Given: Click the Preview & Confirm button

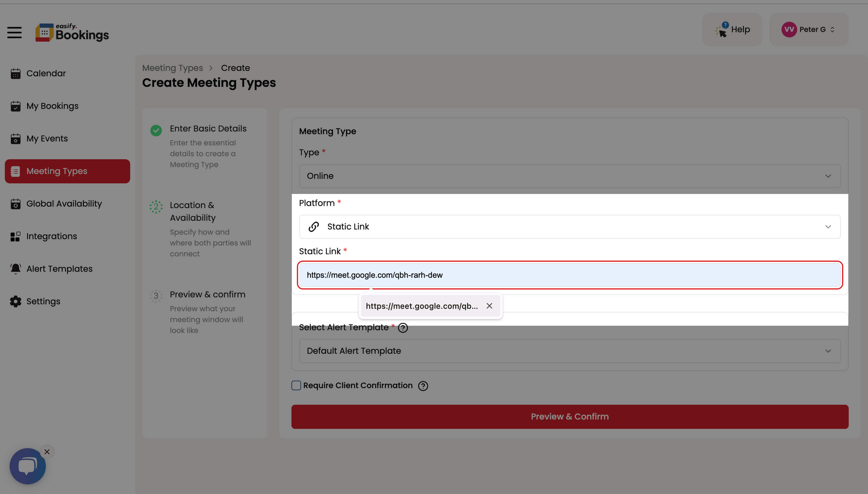Looking at the screenshot, I should pos(570,416).
